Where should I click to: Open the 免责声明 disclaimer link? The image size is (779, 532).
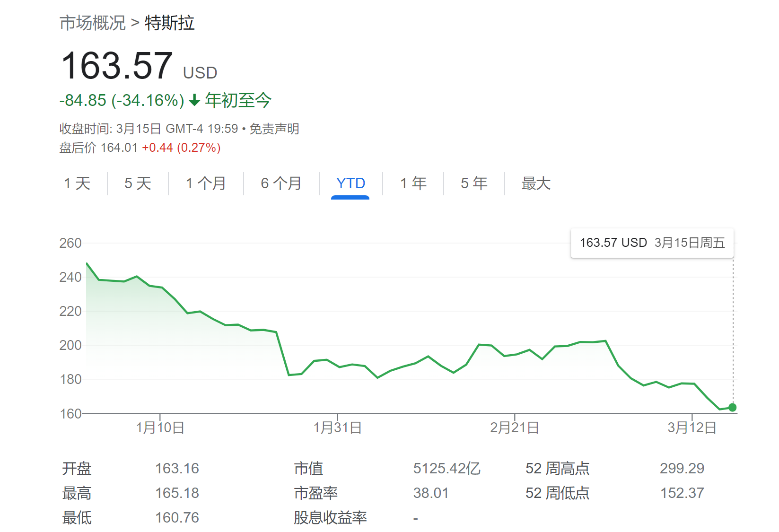point(274,129)
